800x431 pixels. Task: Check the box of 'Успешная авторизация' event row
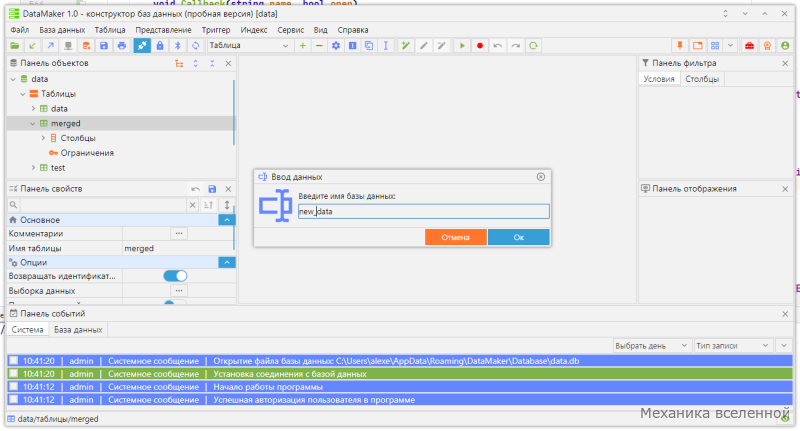[14, 400]
